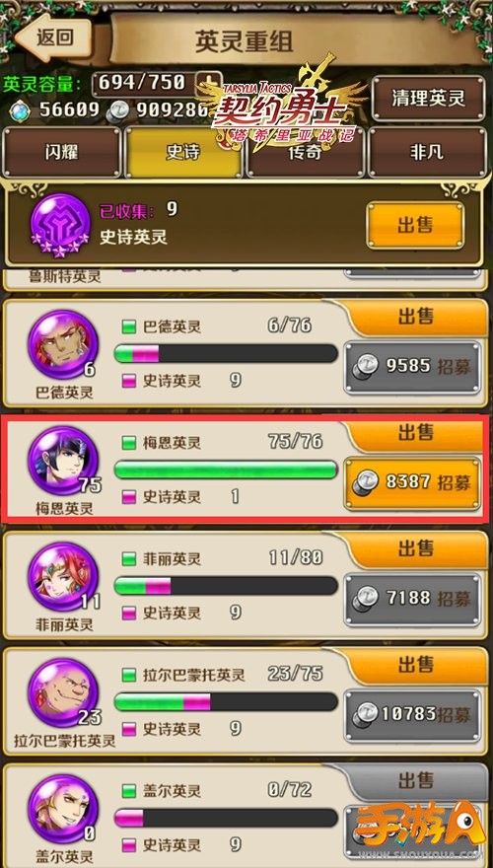Click the 10783 招募 button
The image size is (493, 868).
click(412, 715)
